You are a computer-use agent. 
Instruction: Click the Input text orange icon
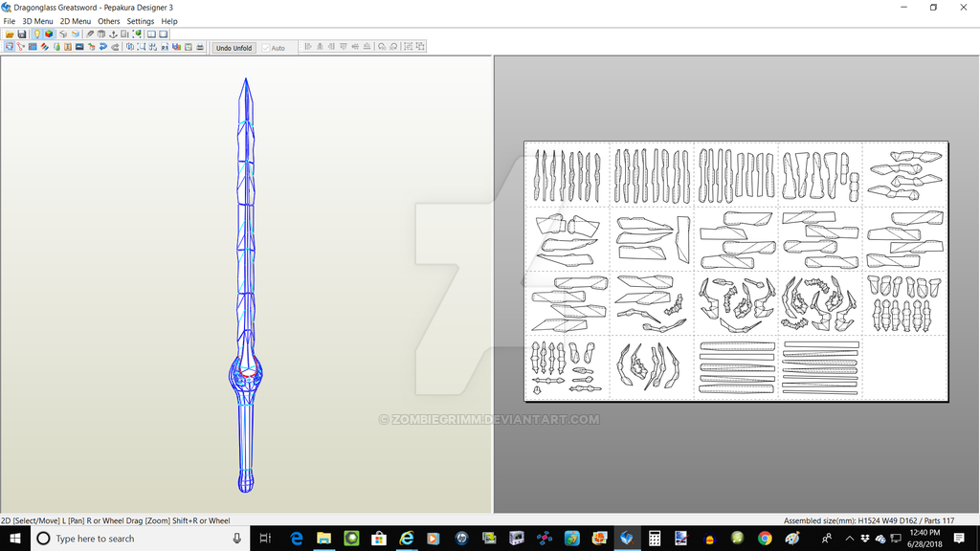tap(68, 47)
